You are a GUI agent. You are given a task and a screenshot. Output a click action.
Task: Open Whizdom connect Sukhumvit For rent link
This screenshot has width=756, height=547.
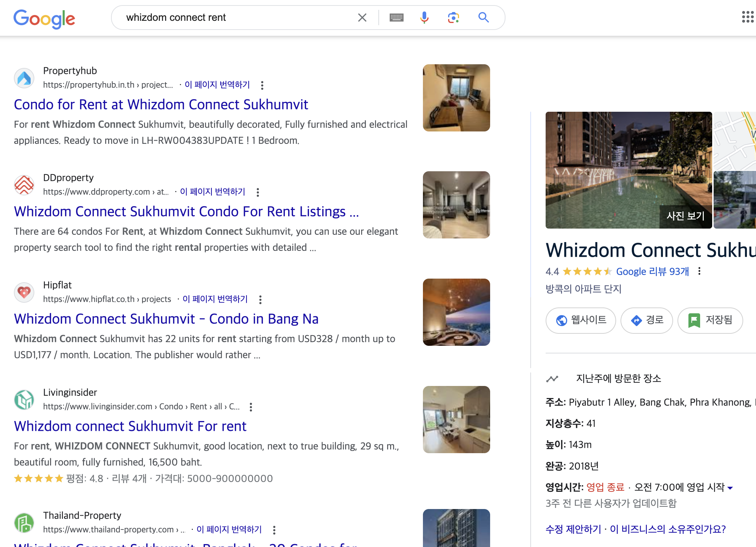click(x=130, y=426)
